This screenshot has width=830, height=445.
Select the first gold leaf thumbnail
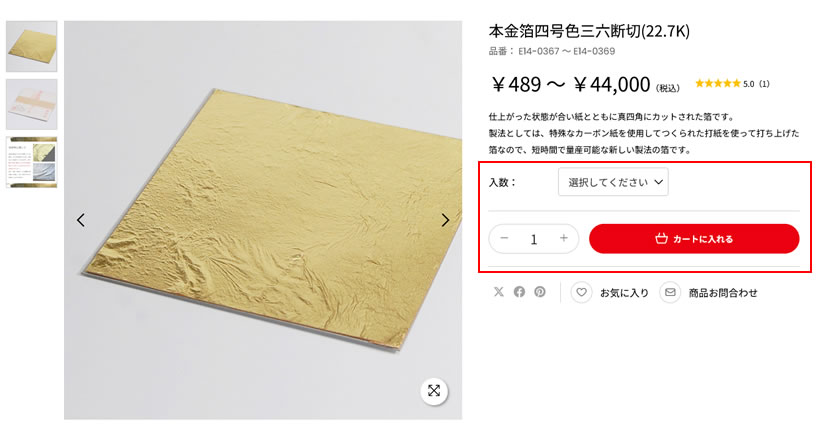pos(32,47)
